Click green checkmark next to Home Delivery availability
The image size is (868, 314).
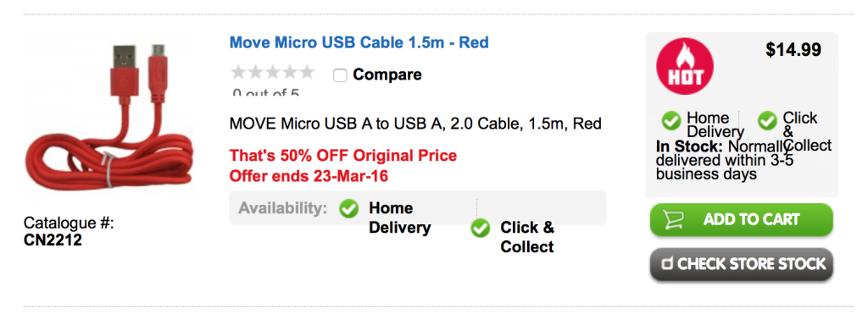(348, 208)
